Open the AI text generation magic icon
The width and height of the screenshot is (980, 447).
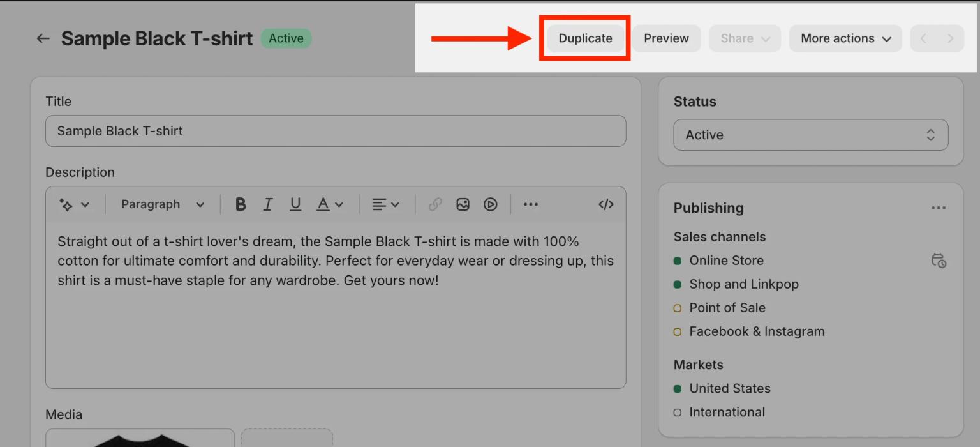[x=74, y=204]
